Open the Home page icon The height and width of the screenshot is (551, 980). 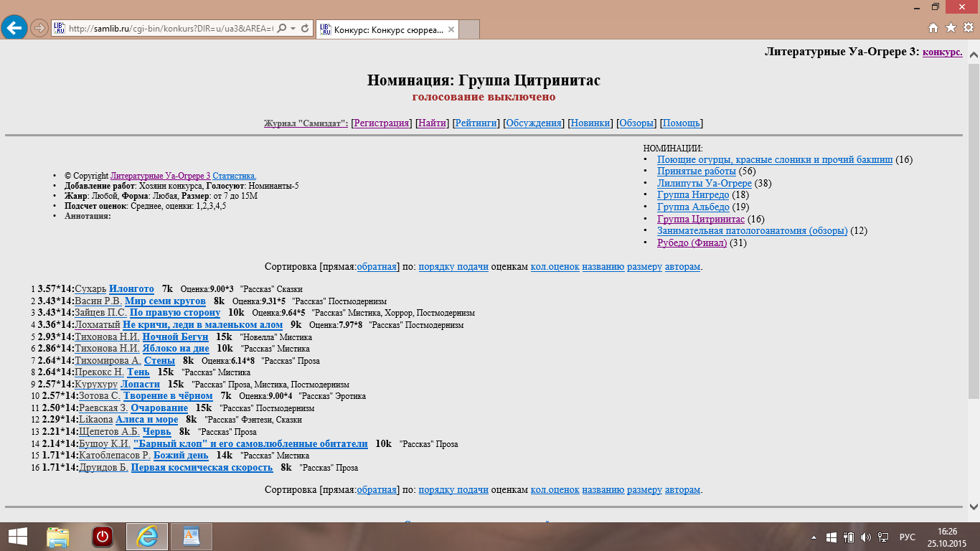pyautogui.click(x=933, y=28)
